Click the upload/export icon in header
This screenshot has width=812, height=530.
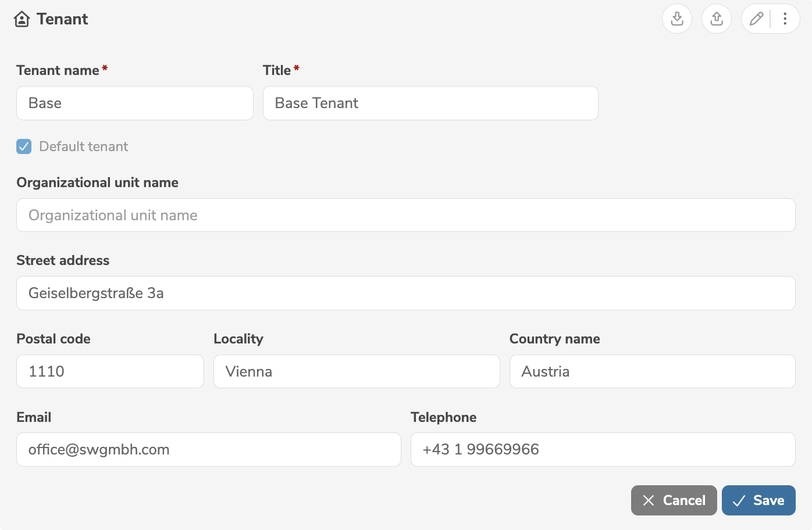coord(716,19)
